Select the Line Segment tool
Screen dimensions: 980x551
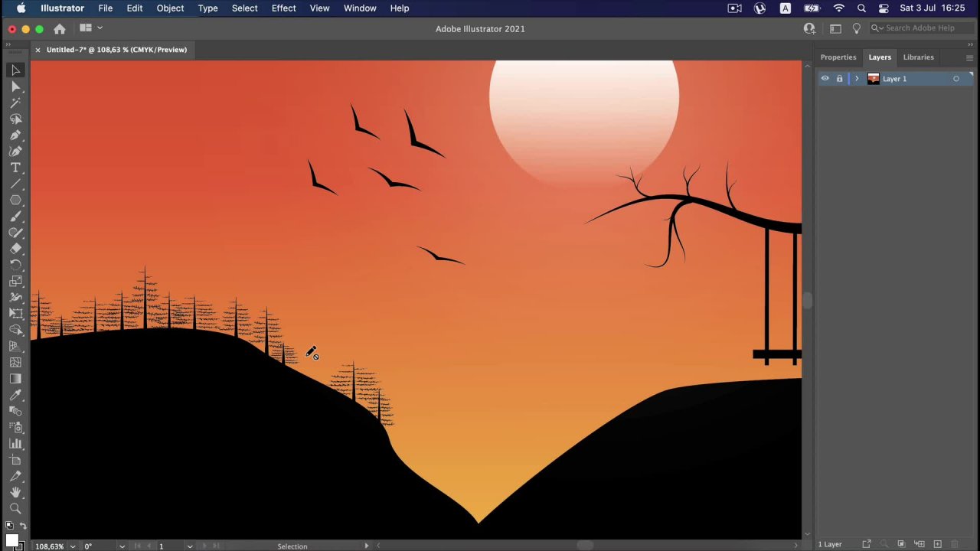click(15, 184)
